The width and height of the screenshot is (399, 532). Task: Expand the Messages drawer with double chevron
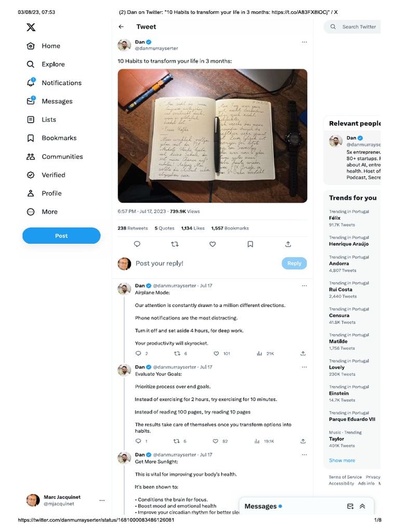point(362,506)
